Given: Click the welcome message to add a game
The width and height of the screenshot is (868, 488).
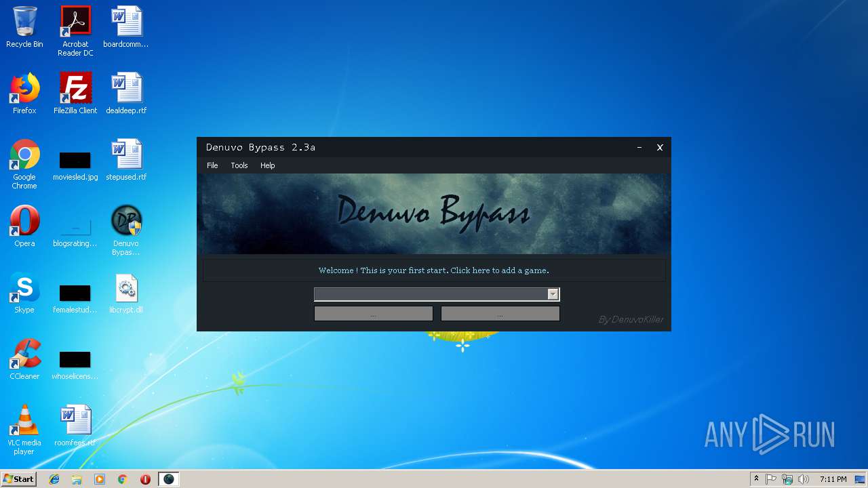Looking at the screenshot, I should 434,270.
